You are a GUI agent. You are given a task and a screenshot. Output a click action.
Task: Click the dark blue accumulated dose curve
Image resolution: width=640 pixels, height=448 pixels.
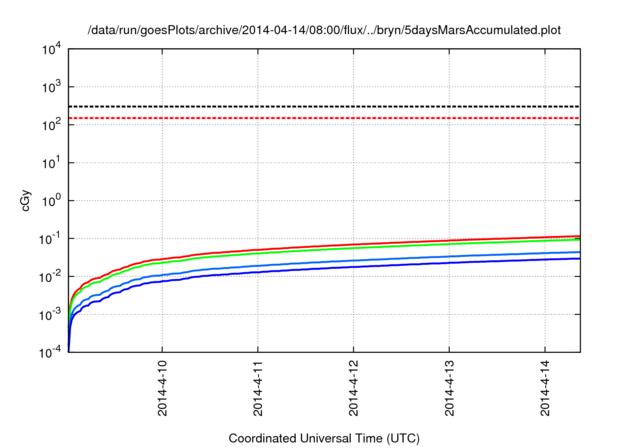(400, 266)
